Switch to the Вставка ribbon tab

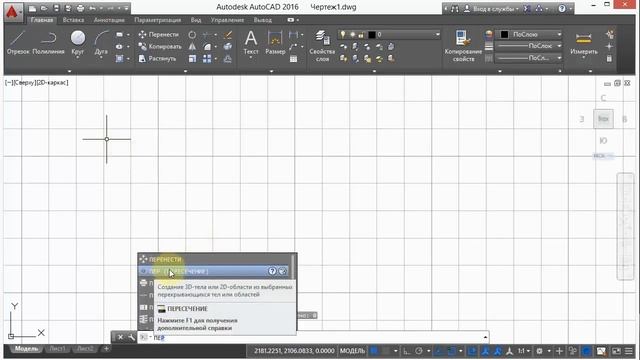pyautogui.click(x=73, y=20)
